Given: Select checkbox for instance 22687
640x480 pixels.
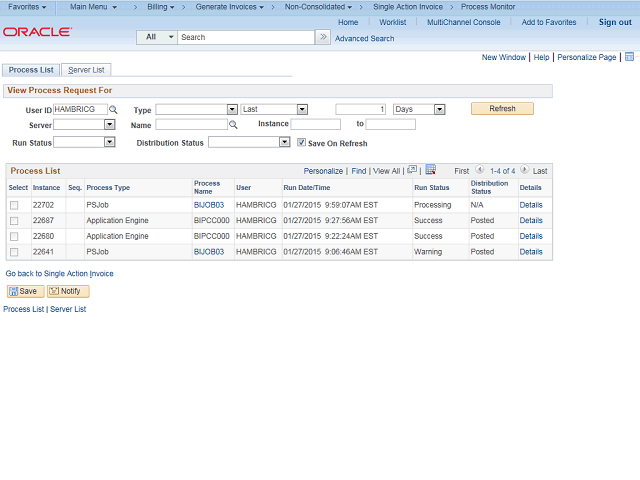Looking at the screenshot, I should pos(14,221).
